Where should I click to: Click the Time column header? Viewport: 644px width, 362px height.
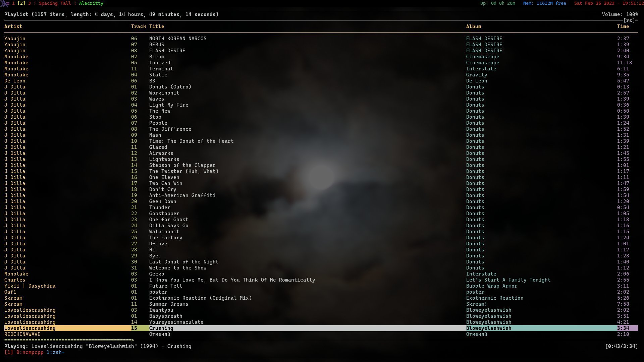[623, 26]
